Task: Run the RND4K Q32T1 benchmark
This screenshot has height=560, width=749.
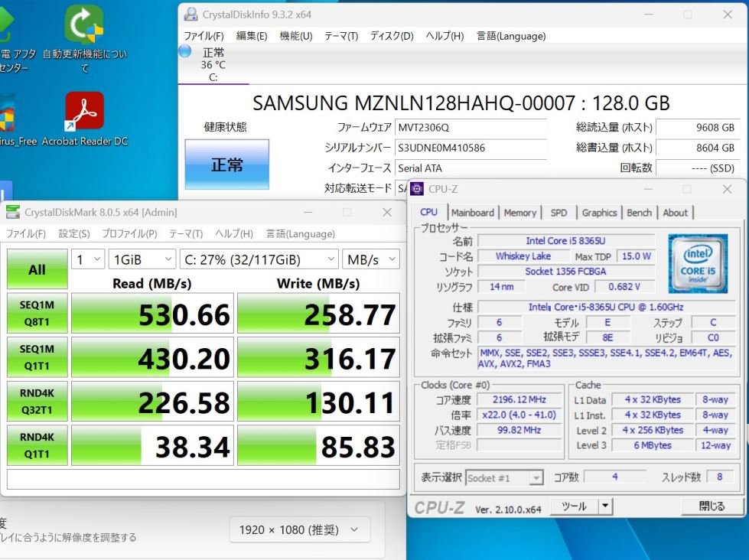Action: pos(37,402)
